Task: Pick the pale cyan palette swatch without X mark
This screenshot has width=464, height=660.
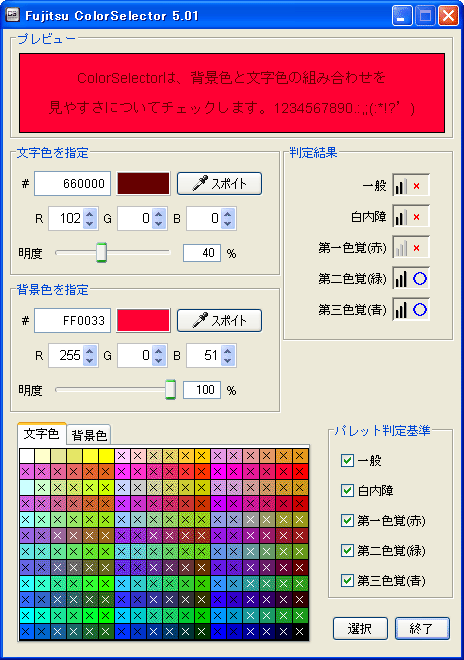Action: click(x=27, y=487)
